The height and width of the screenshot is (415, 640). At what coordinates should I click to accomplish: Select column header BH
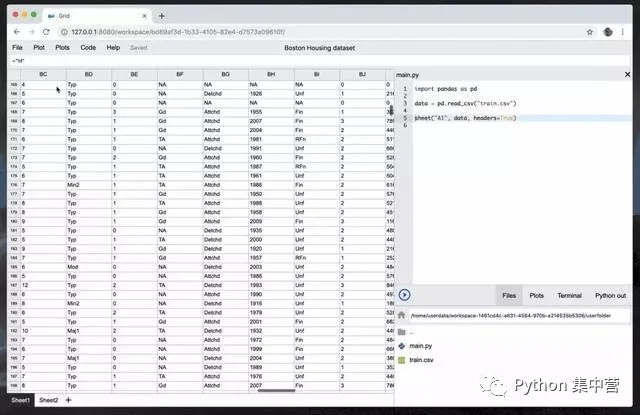pyautogui.click(x=271, y=74)
